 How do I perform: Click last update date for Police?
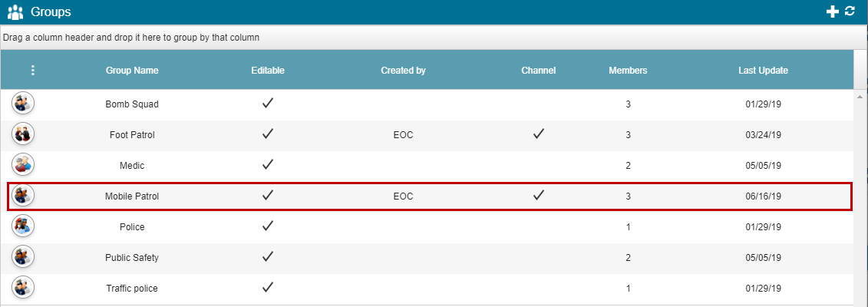click(x=764, y=226)
